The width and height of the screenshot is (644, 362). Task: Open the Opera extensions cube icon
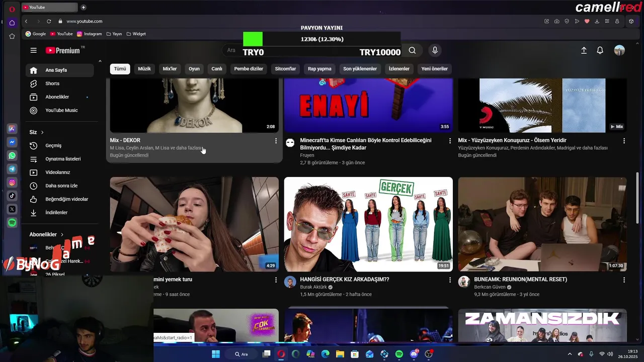pos(631,21)
